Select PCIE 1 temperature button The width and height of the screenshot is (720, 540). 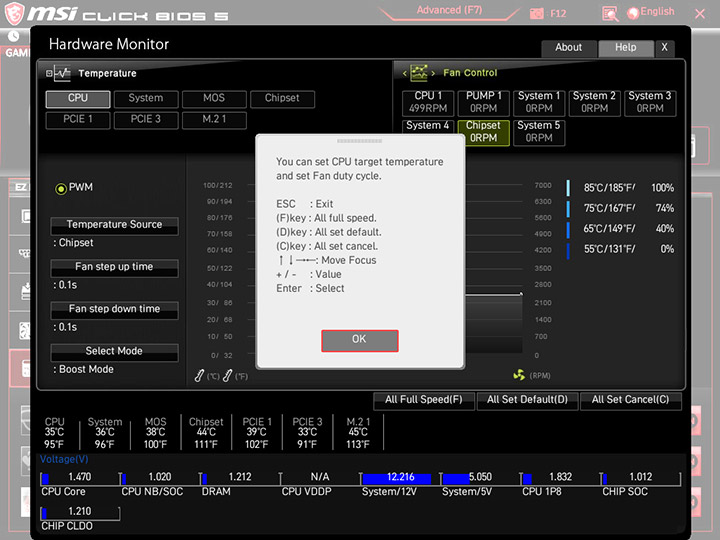pos(78,120)
